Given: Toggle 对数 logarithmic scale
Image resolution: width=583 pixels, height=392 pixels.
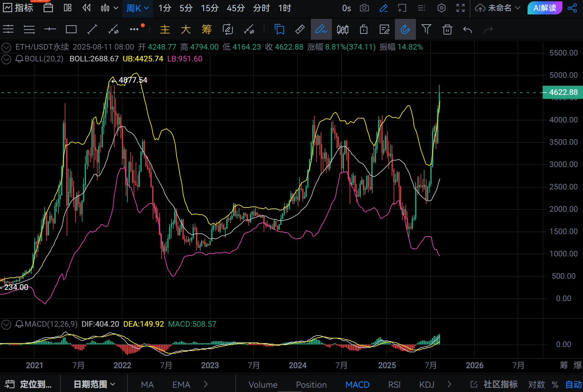Looking at the screenshot, I should click(536, 384).
